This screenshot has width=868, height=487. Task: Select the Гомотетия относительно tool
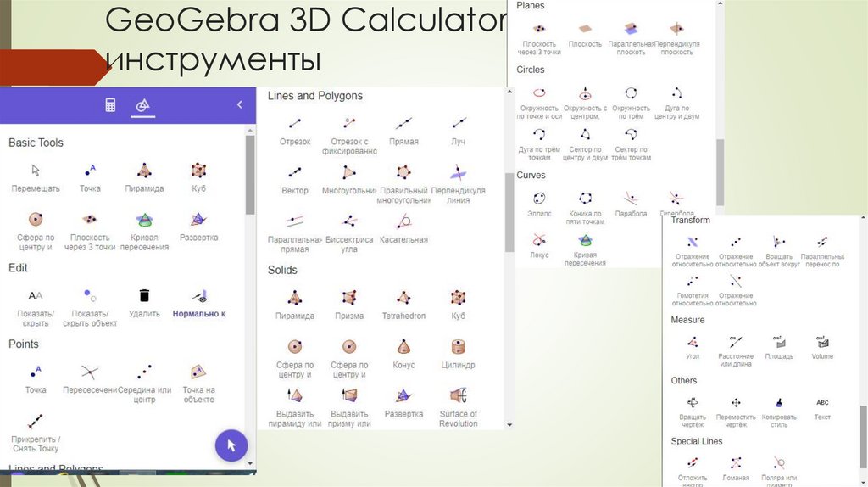[692, 290]
